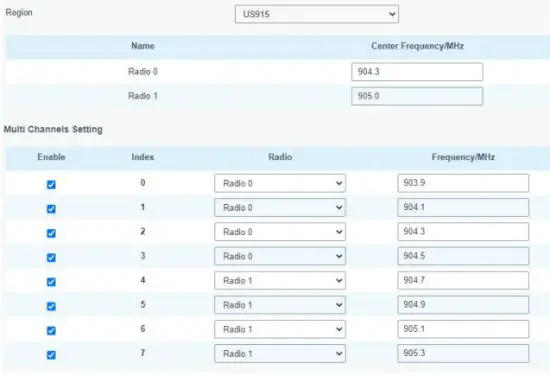The image size is (550, 376).
Task: Open Radio selector for channel index 5
Action: 280,305
